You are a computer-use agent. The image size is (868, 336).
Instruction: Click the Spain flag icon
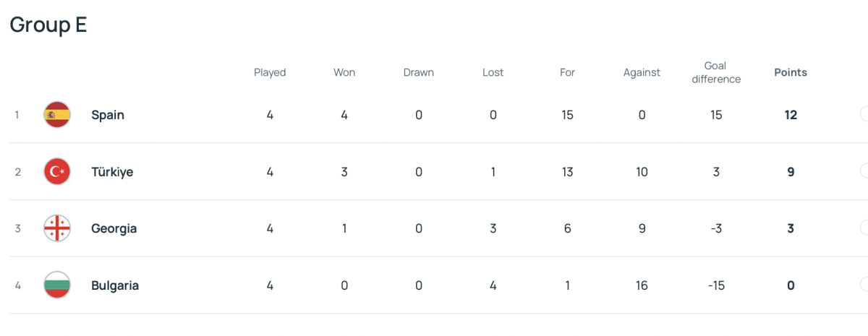tap(57, 115)
